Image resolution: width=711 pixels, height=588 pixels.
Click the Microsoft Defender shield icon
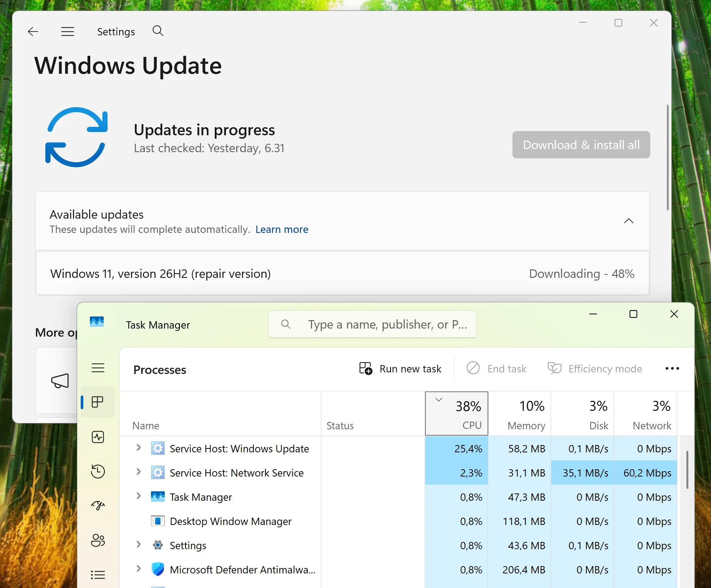[158, 569]
